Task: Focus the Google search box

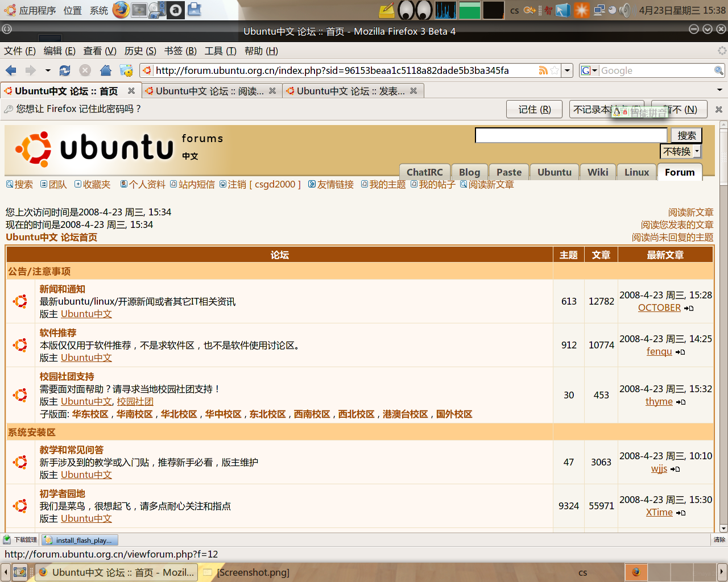Action: (657, 70)
